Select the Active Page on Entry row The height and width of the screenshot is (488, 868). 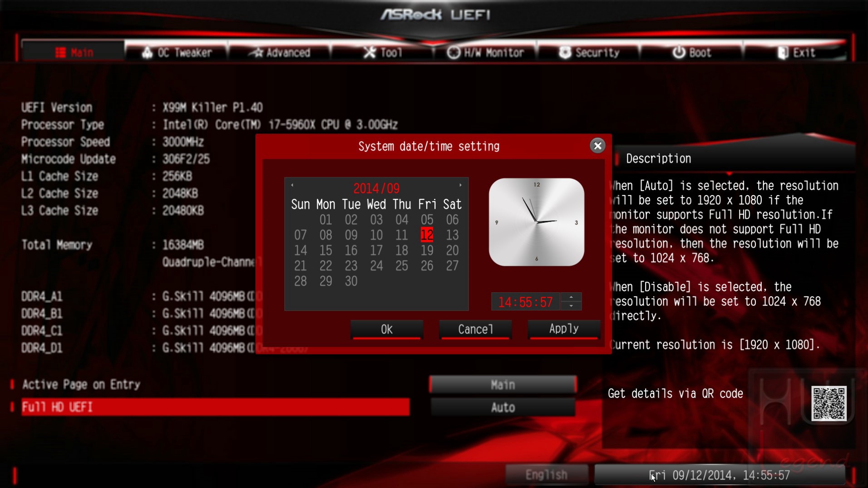[x=215, y=384]
